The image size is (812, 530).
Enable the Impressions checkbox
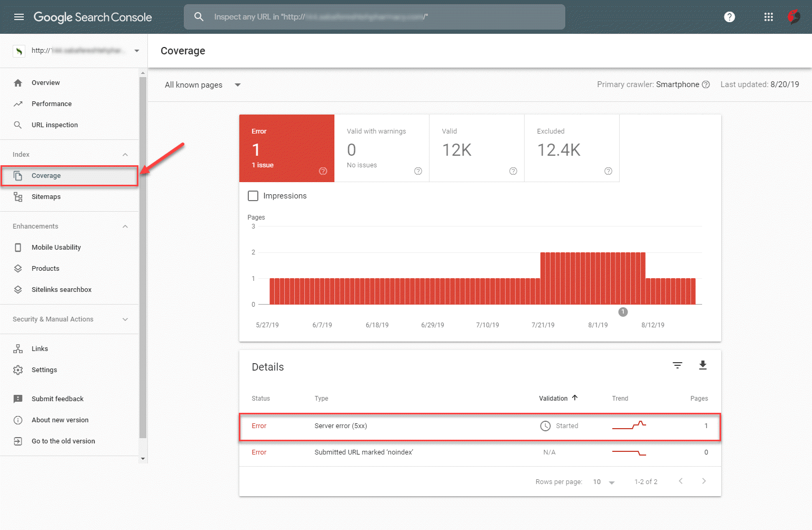253,196
